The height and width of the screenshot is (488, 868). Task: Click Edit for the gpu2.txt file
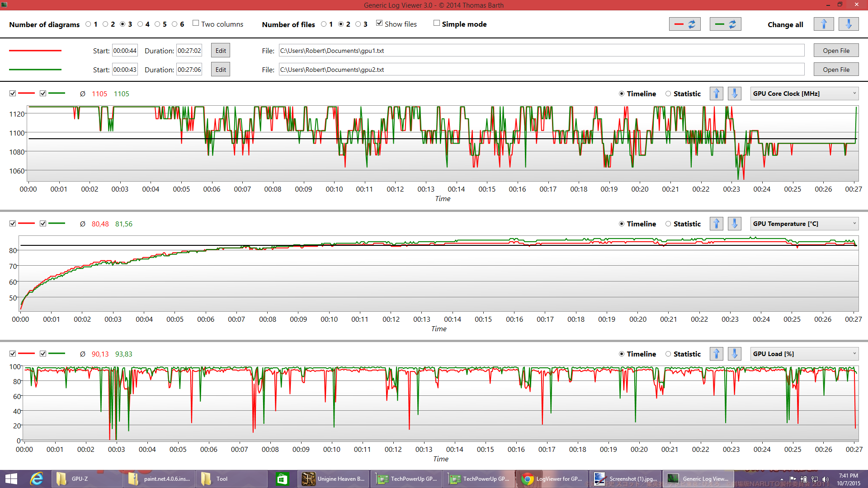click(x=221, y=70)
